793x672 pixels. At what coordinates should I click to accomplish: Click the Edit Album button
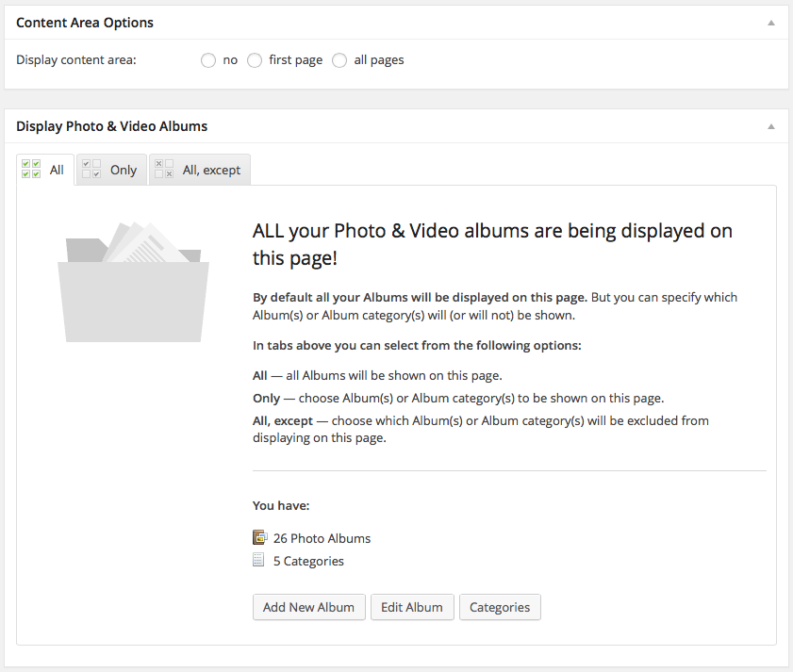click(412, 607)
